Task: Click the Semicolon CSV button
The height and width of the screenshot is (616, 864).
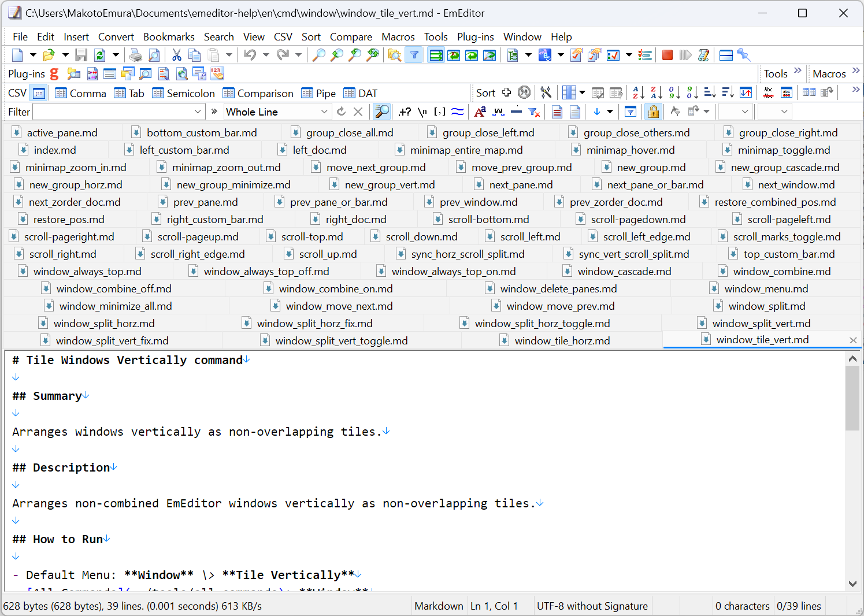Action: 184,93
